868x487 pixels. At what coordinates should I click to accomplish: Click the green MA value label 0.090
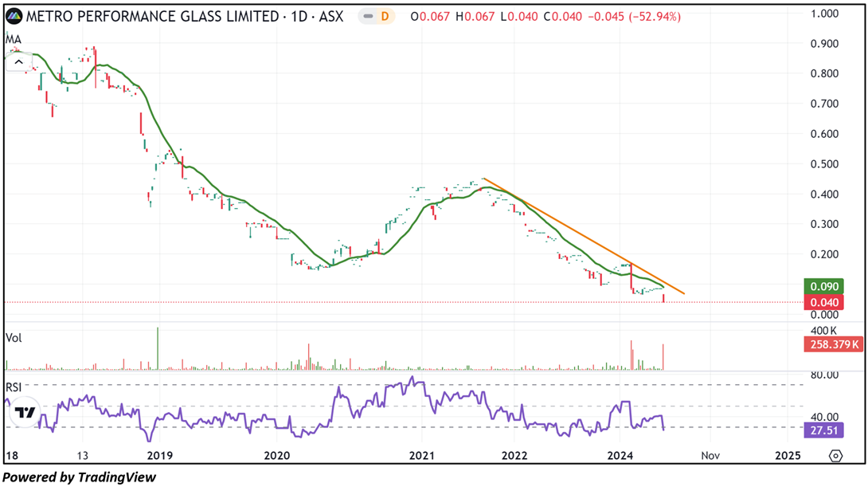(823, 286)
